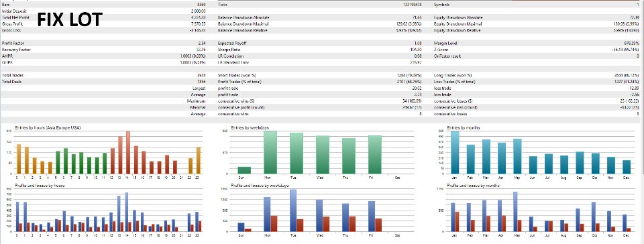The width and height of the screenshot is (644, 244).
Task: Click 'Profits and losses by weekdays' chart title
Action: click(260, 186)
